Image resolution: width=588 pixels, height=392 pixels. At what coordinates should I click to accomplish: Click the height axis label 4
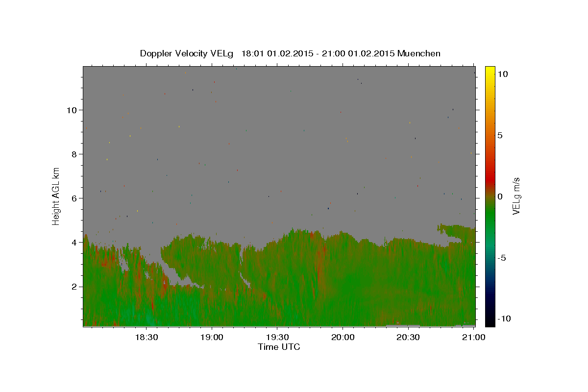tap(75, 242)
